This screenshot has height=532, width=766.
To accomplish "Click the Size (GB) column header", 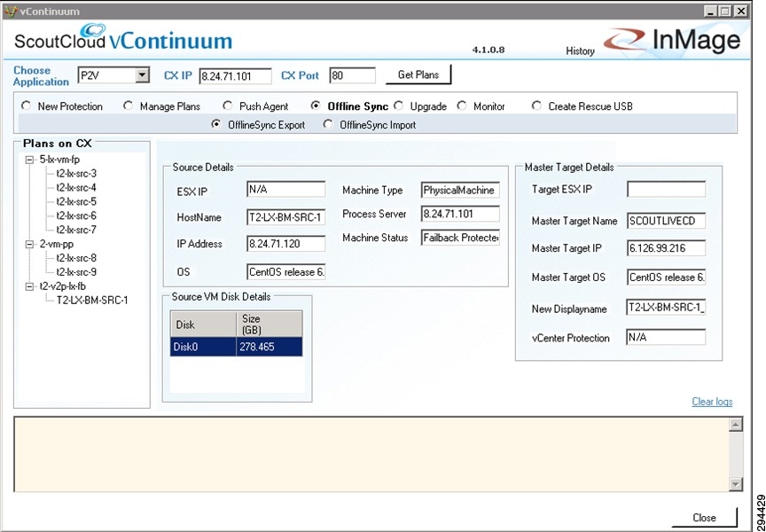I will [x=270, y=325].
